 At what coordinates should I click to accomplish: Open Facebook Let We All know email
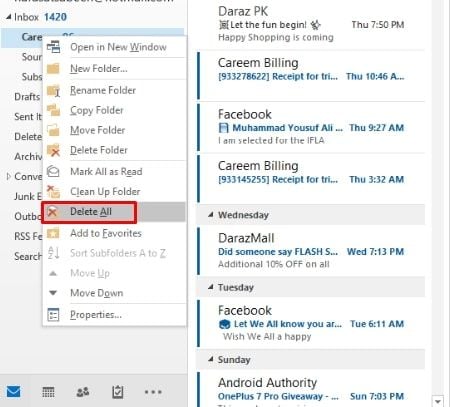(311, 323)
